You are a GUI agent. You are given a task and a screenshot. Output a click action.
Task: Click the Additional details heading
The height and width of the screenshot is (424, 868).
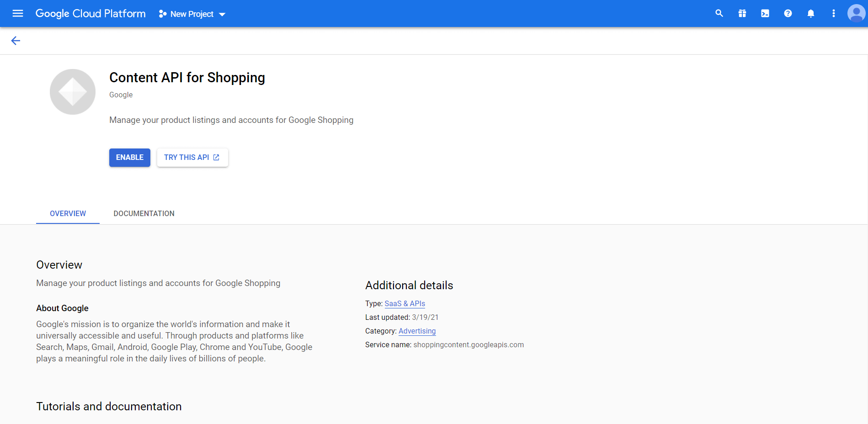coord(409,285)
